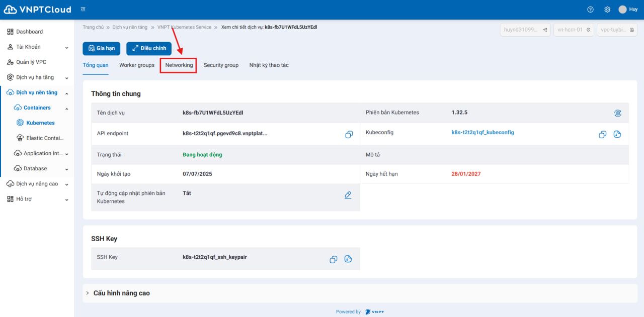Open the k8s-t2t2q1qf_kubeconfig link

pos(482,133)
